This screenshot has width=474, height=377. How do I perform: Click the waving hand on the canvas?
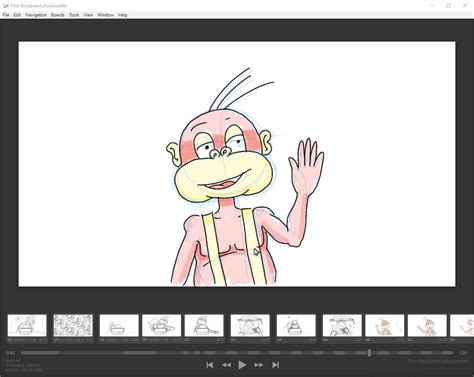(x=306, y=167)
